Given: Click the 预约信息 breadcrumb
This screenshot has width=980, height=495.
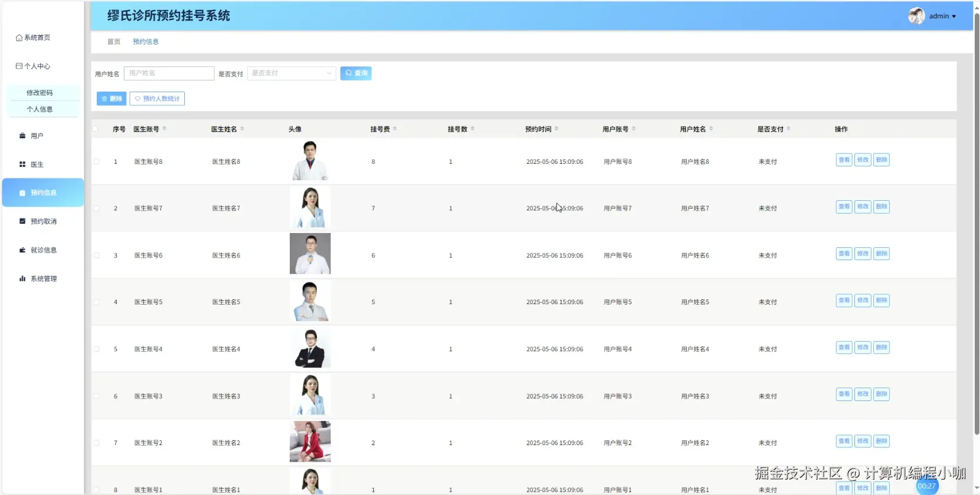Looking at the screenshot, I should (x=146, y=42).
